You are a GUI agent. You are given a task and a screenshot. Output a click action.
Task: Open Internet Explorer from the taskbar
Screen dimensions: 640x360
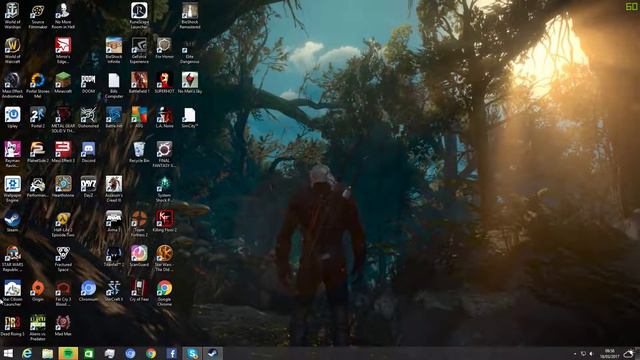coord(27,353)
